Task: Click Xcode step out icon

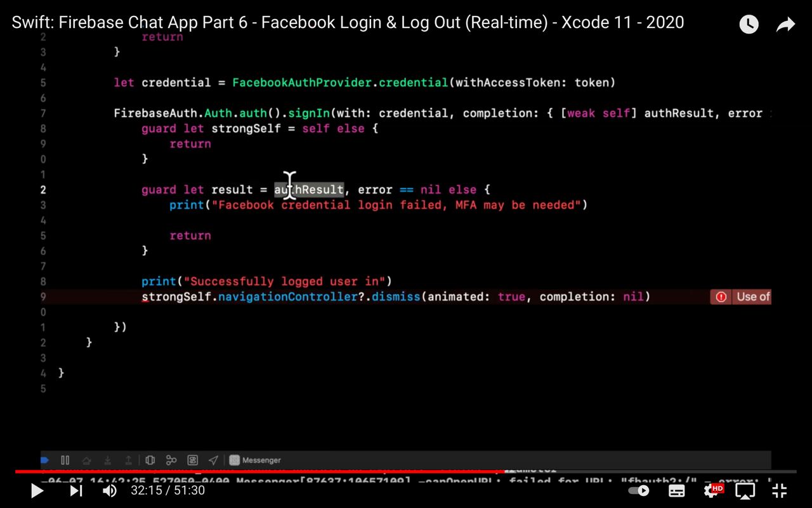Action: (x=128, y=460)
